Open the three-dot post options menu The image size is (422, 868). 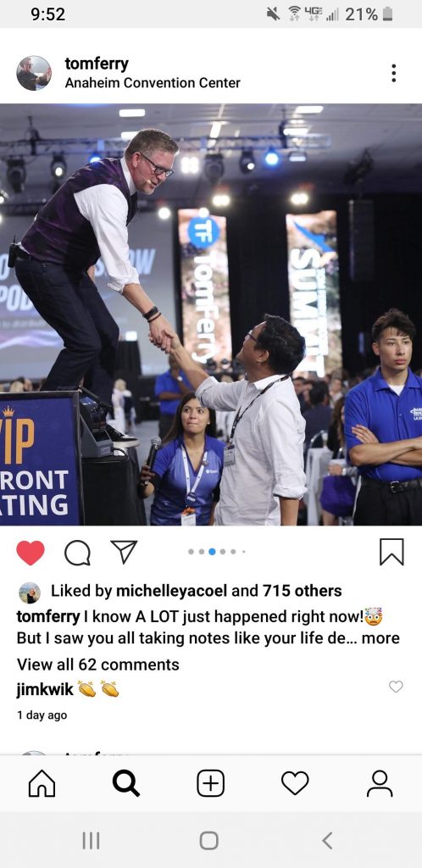[x=393, y=73]
